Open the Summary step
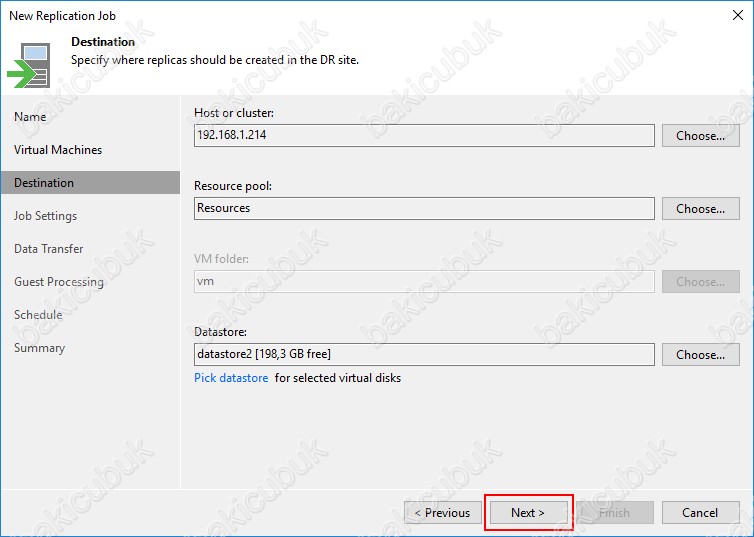Image resolution: width=754 pixels, height=537 pixels. [39, 348]
